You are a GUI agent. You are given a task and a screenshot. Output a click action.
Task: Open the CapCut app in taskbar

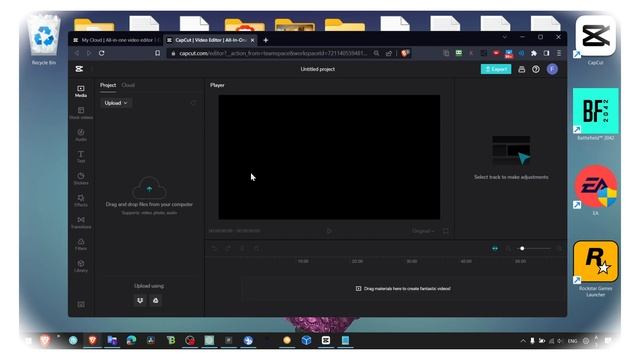[x=325, y=340]
